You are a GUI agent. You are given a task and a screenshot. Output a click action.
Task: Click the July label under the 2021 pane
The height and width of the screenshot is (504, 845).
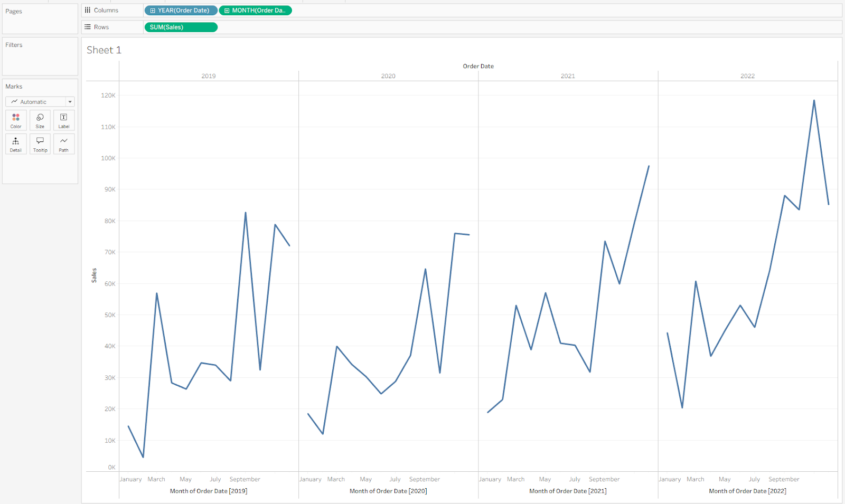[x=575, y=479]
